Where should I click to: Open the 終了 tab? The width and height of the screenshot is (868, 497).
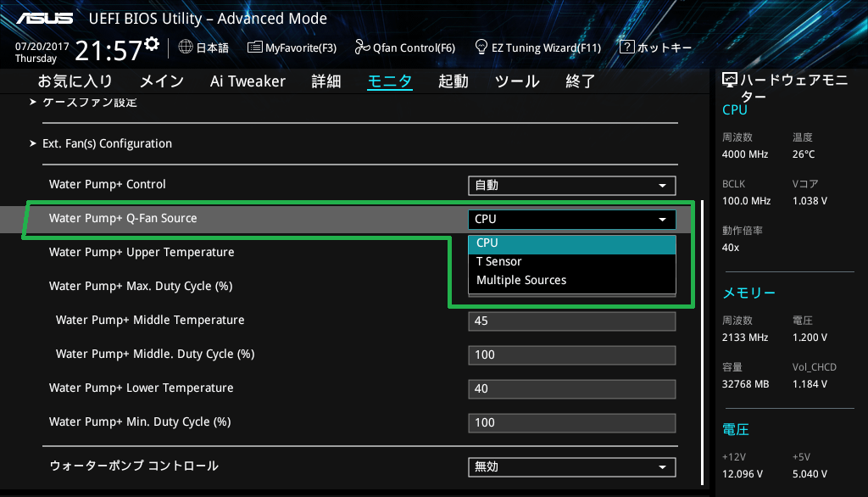pos(580,81)
